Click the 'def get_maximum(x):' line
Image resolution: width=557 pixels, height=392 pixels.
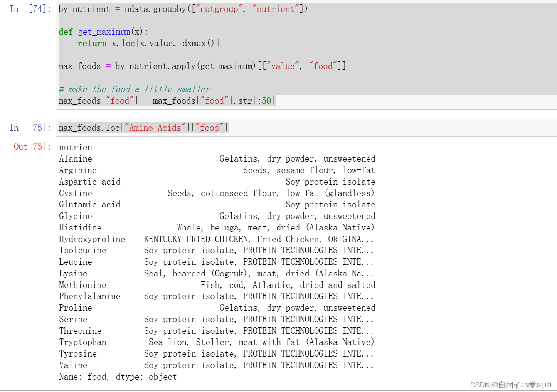click(x=103, y=32)
